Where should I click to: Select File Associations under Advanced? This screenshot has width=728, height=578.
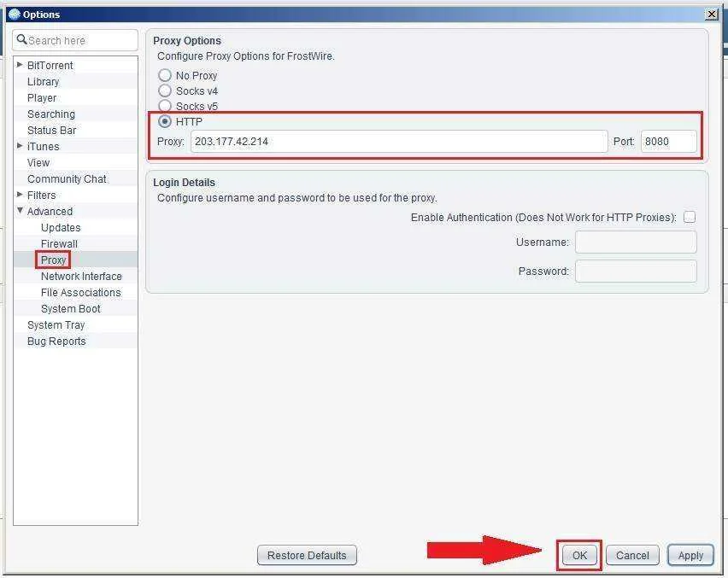81,293
